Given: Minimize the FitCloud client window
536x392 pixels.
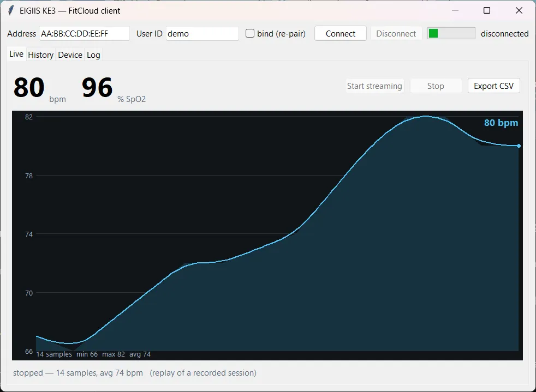Looking at the screenshot, I should (x=455, y=10).
